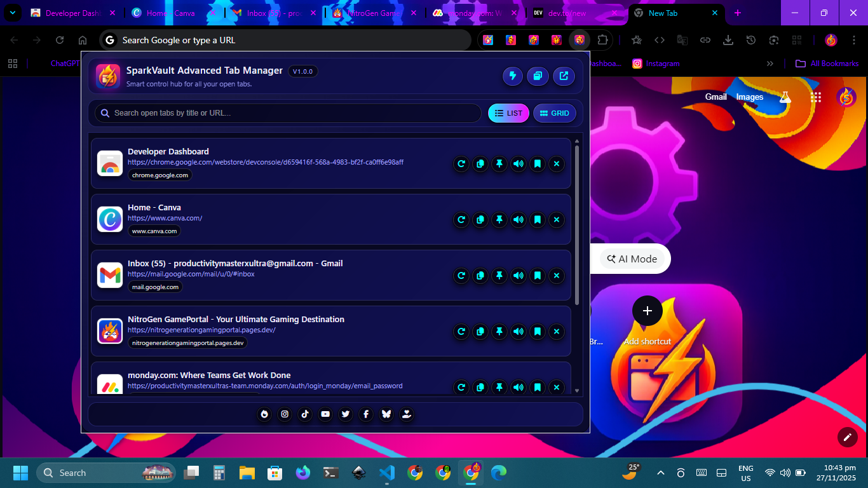Switch to GRID view
Image resolution: width=868 pixels, height=488 pixels.
(x=554, y=113)
